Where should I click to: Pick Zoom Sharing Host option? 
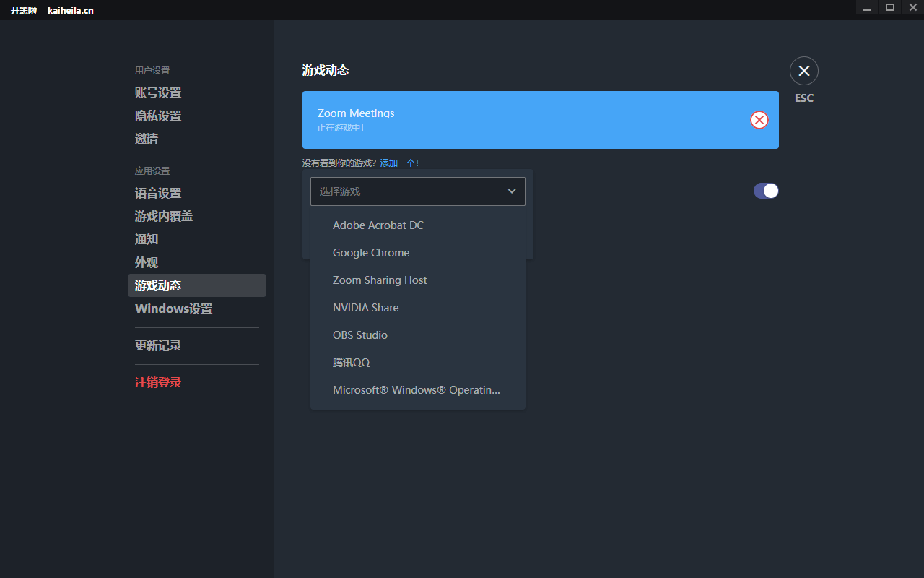[380, 280]
